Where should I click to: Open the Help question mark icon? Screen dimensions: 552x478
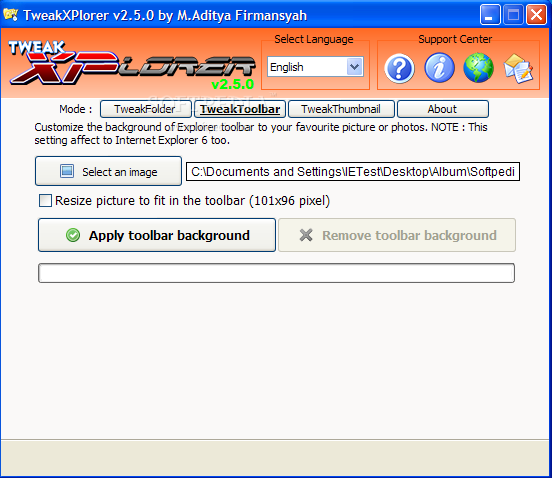[399, 68]
